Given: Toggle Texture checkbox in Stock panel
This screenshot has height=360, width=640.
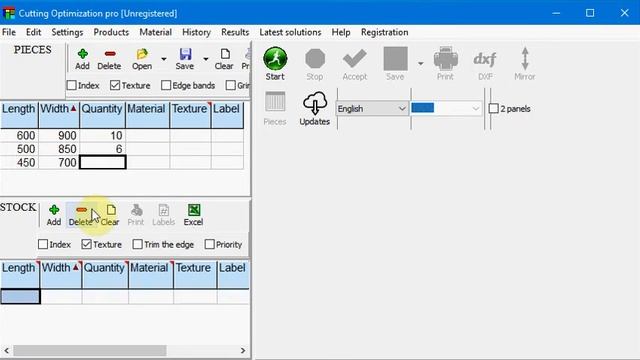Looking at the screenshot, I should coord(86,244).
